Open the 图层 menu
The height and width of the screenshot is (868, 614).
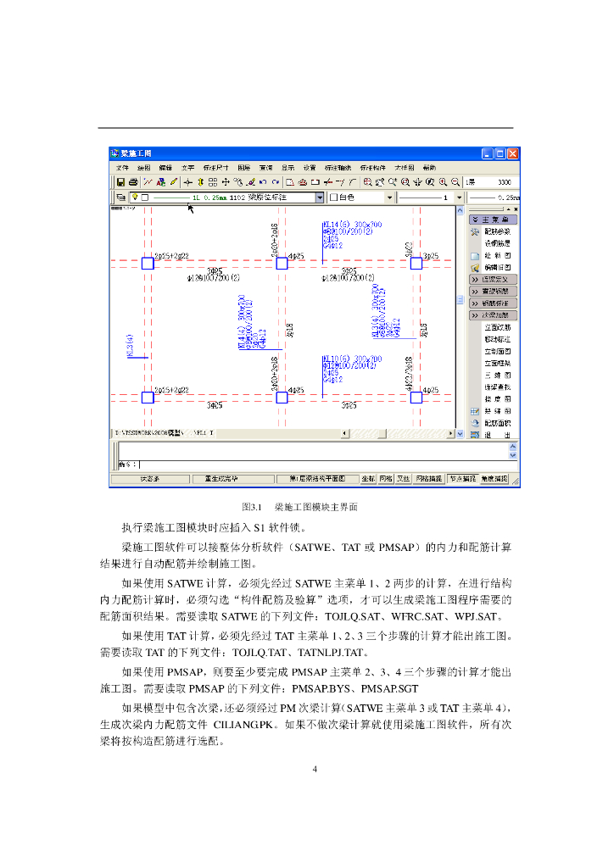pos(244,168)
